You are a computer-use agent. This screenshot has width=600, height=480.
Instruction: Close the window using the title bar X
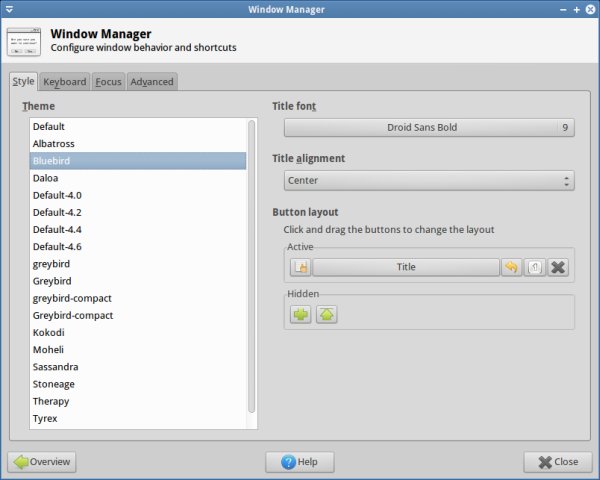click(x=590, y=10)
